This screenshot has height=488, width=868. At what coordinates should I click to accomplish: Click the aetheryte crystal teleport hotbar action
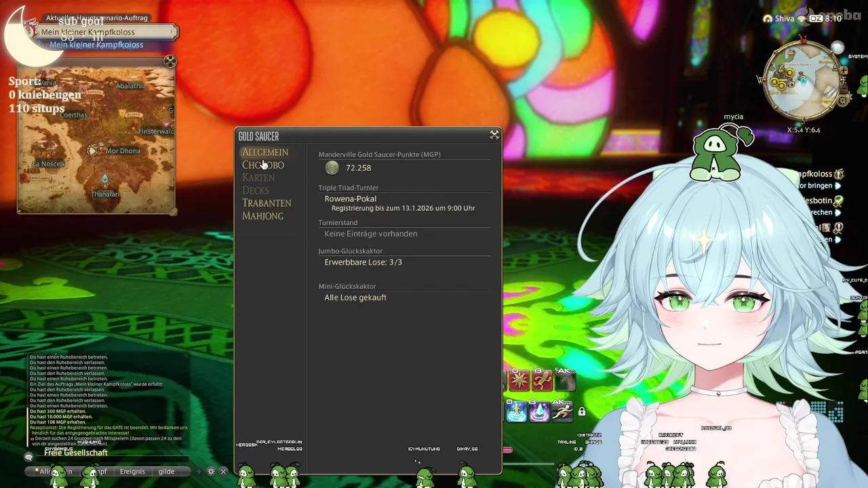(x=539, y=411)
